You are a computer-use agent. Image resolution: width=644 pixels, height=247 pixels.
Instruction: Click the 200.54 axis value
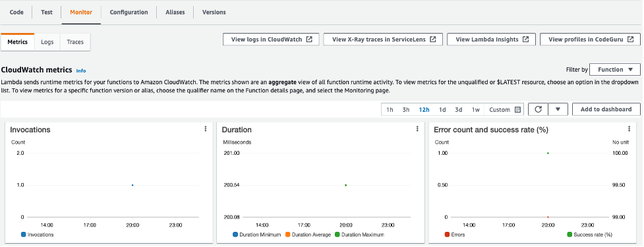tap(231, 185)
